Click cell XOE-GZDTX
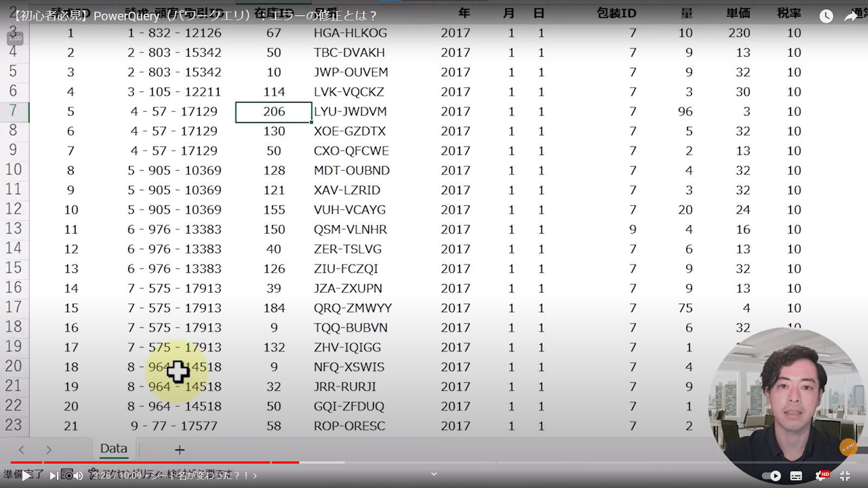 (x=350, y=131)
